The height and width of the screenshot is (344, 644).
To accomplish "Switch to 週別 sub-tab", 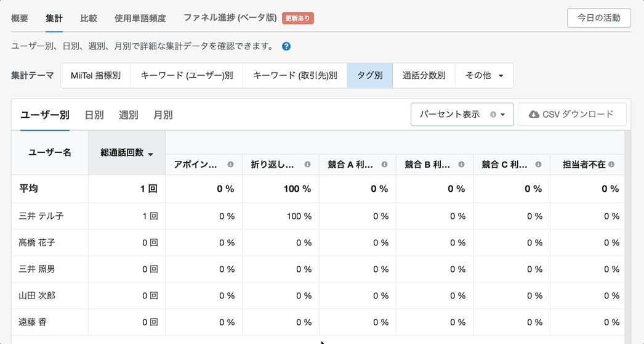I will [x=129, y=115].
